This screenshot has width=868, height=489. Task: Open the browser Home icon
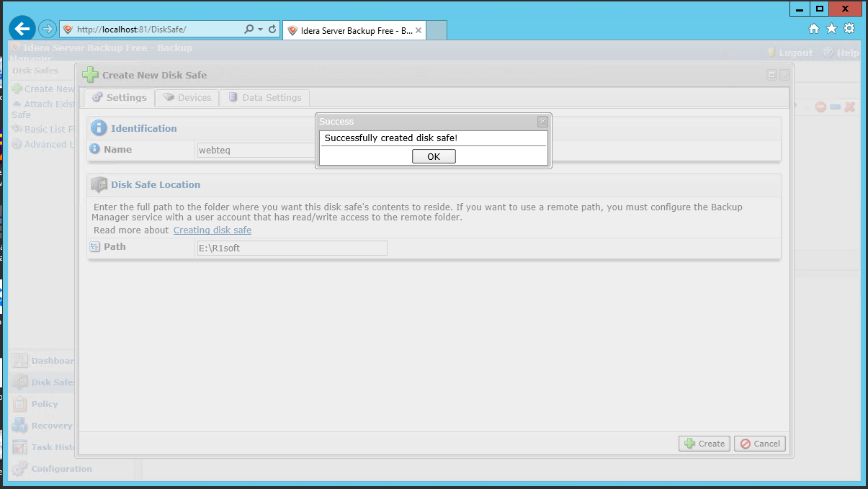tap(814, 29)
